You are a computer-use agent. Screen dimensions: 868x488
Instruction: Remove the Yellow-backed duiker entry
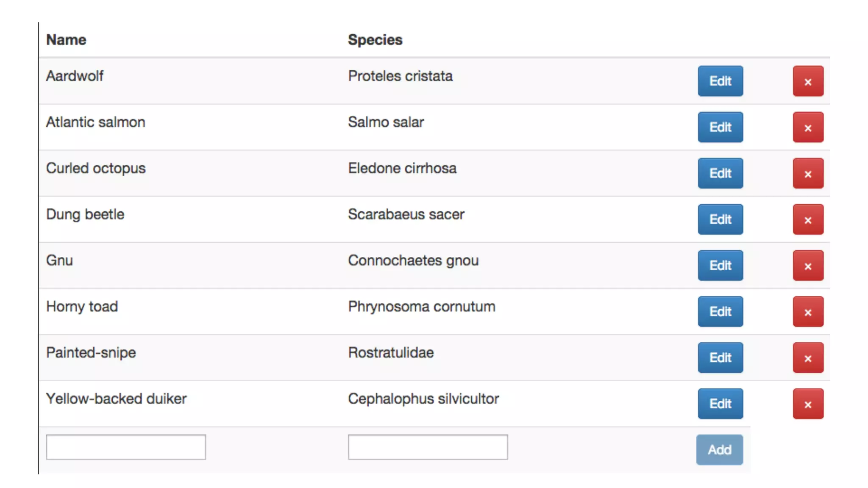tap(808, 404)
